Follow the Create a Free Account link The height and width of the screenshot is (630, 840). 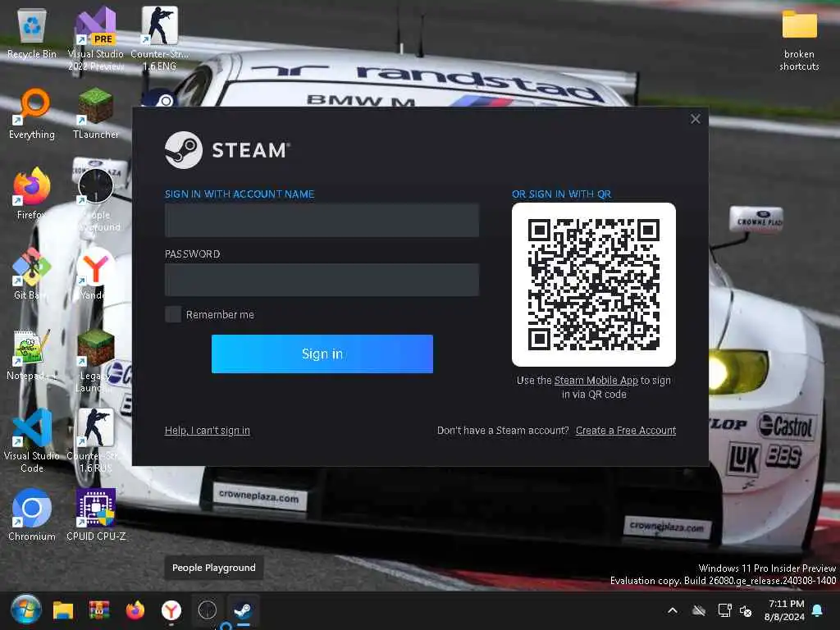click(x=626, y=430)
